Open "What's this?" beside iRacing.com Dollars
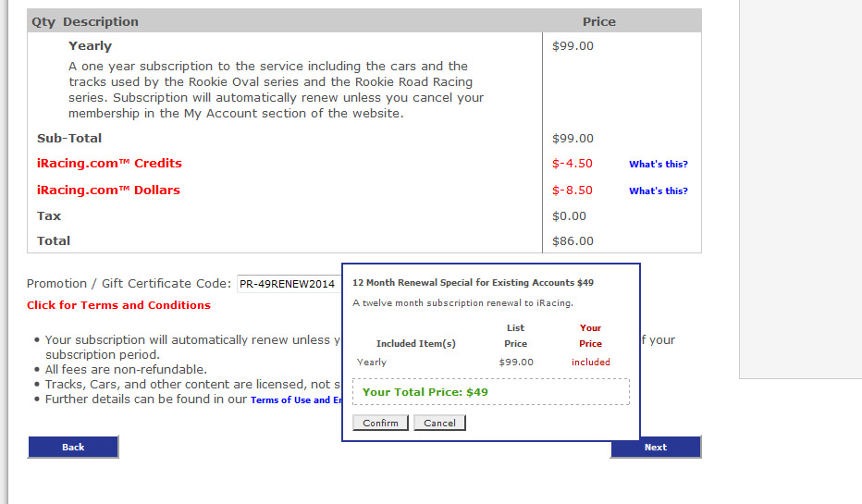 (658, 191)
